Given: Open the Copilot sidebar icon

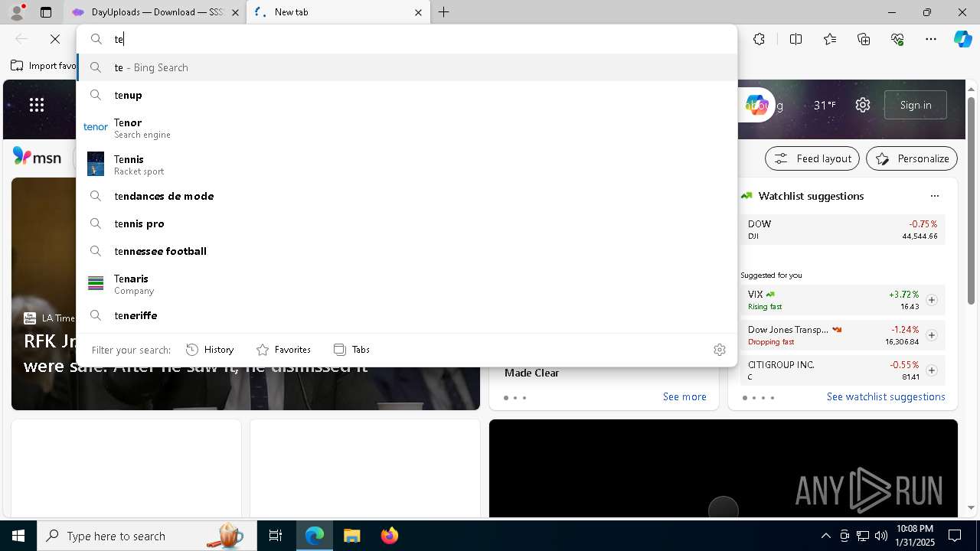Looking at the screenshot, I should (x=962, y=39).
